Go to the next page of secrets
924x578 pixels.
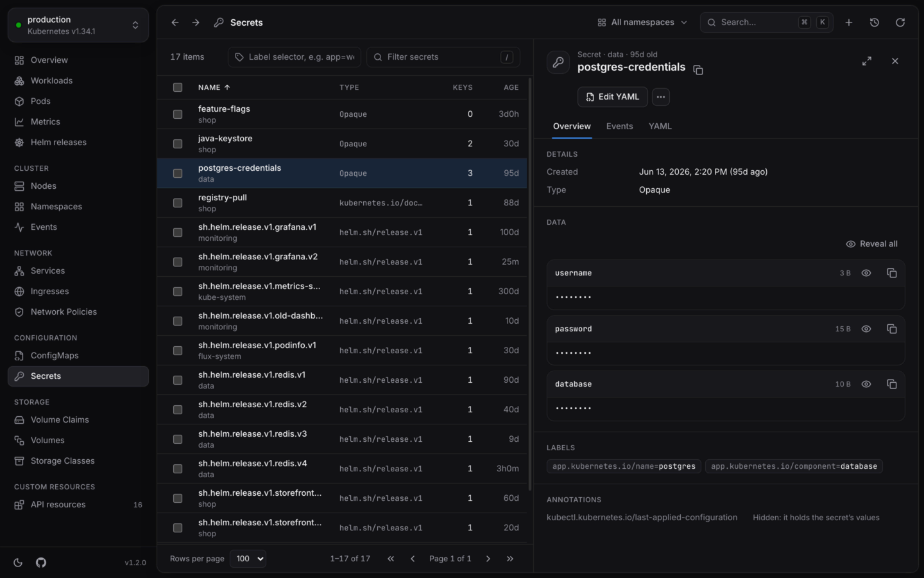(x=488, y=559)
